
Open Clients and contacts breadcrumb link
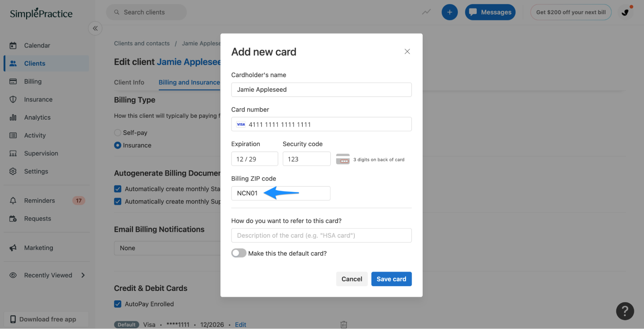pos(142,44)
